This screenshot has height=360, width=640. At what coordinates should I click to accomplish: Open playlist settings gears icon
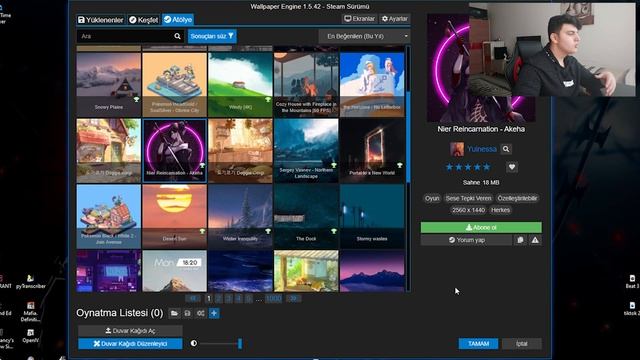pos(200,313)
